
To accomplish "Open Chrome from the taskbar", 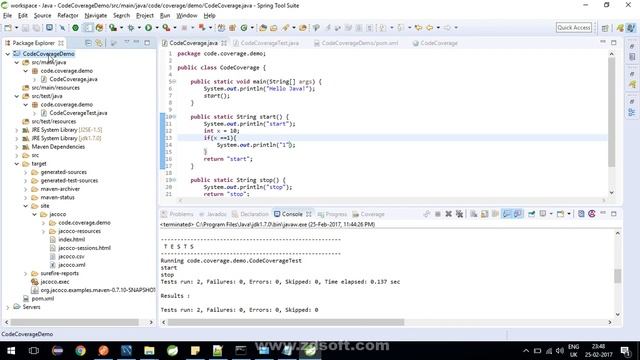I will tap(80, 351).
